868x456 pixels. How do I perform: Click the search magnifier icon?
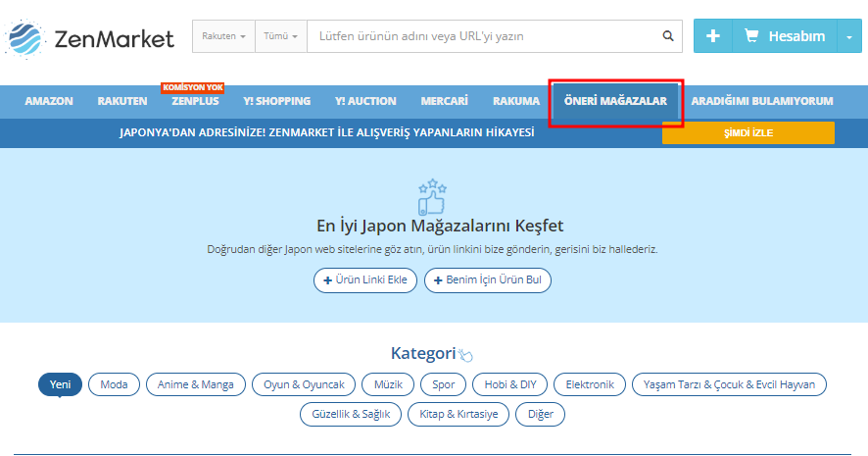[x=668, y=36]
